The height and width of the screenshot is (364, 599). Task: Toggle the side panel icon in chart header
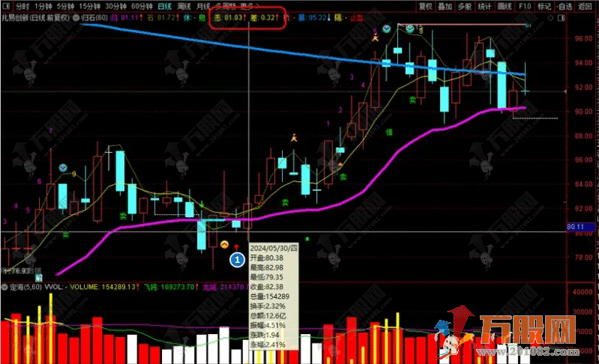562,18
